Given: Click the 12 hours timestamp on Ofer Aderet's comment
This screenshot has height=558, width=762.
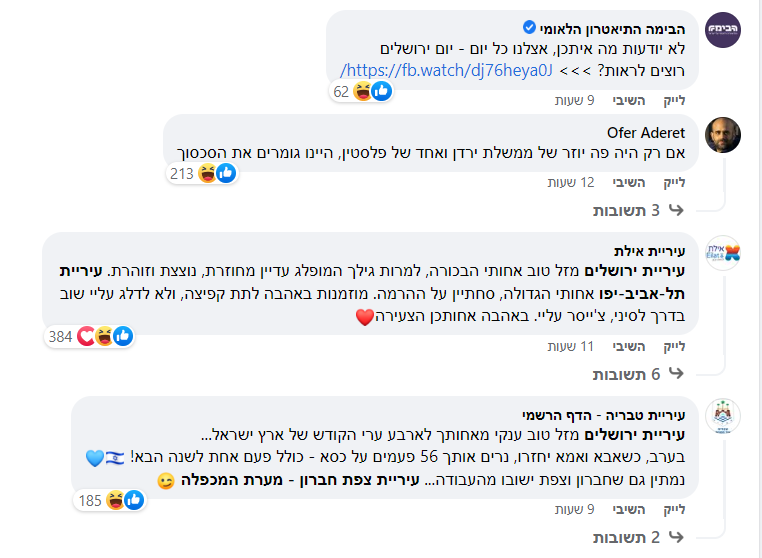Looking at the screenshot, I should click(x=572, y=182).
